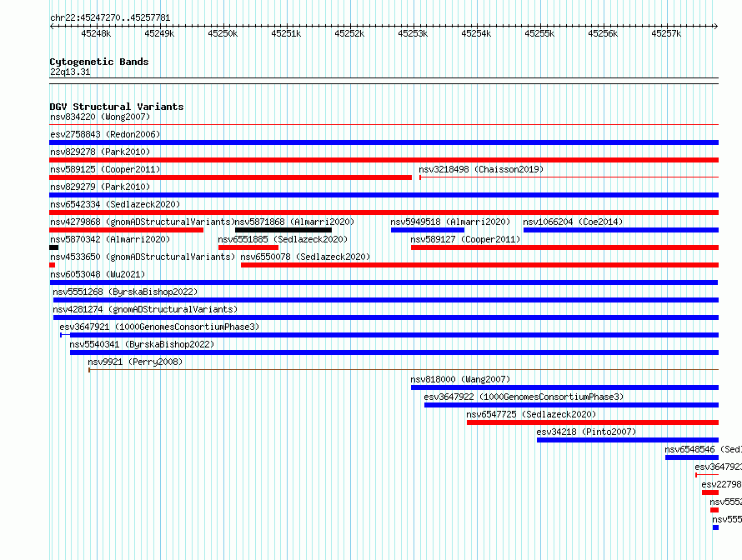Click the esv3647922 (1000GenomesConsortiumPhase3) blue bar

pos(572,405)
